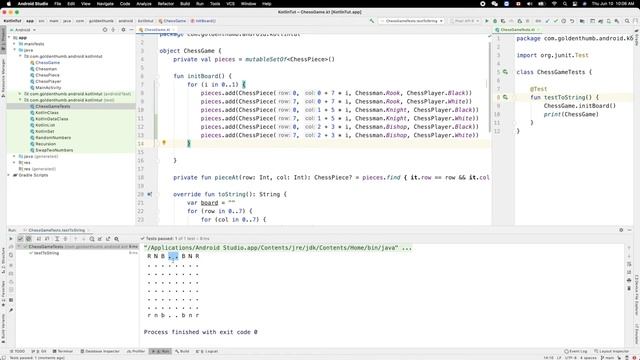Open the Logcat tool window
The width and height of the screenshot is (640, 360).
pyautogui.click(x=207, y=351)
